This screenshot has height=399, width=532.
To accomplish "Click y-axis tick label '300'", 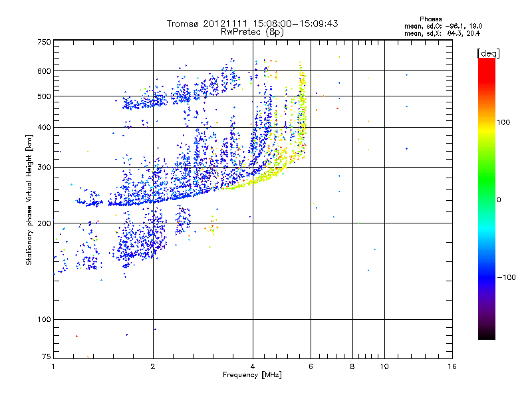I will [x=44, y=168].
